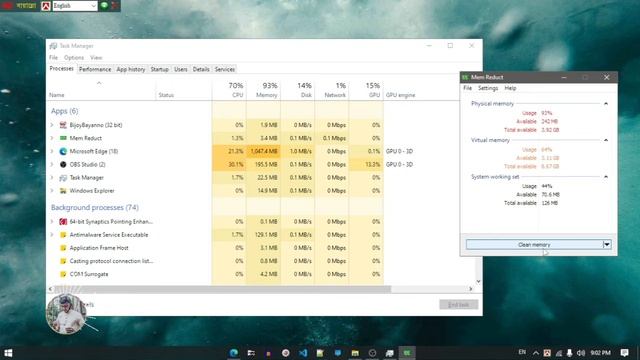The image size is (640, 360).
Task: Open Task Manager File menu
Action: pos(53,58)
